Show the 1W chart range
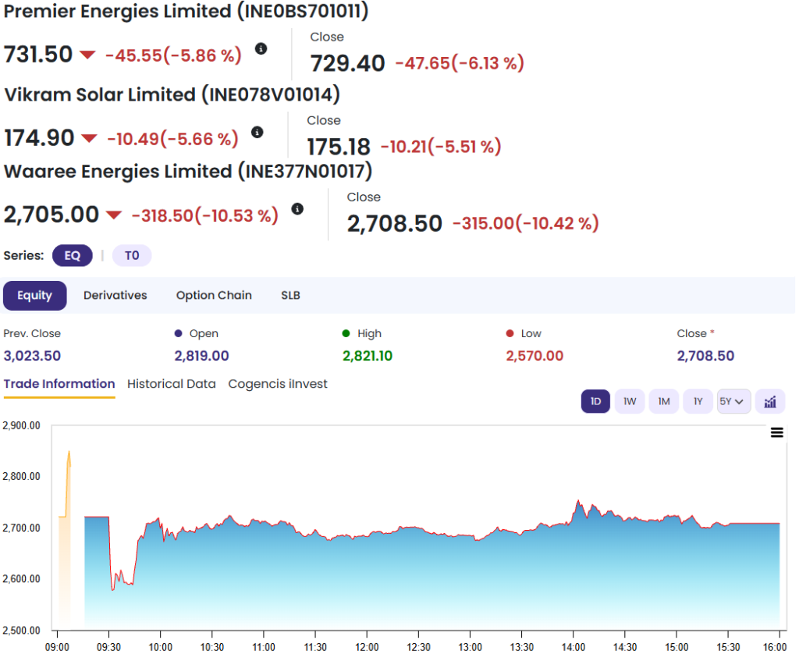The image size is (799, 672). coord(630,401)
